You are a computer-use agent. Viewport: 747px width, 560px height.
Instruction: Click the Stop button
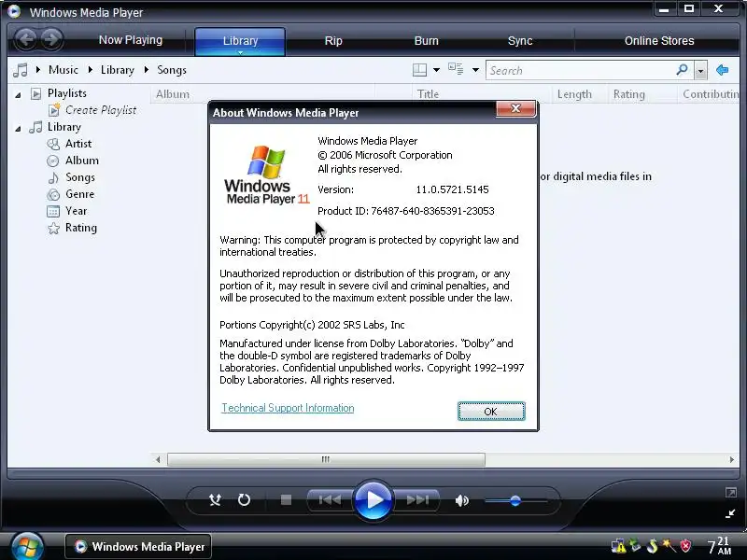[286, 500]
